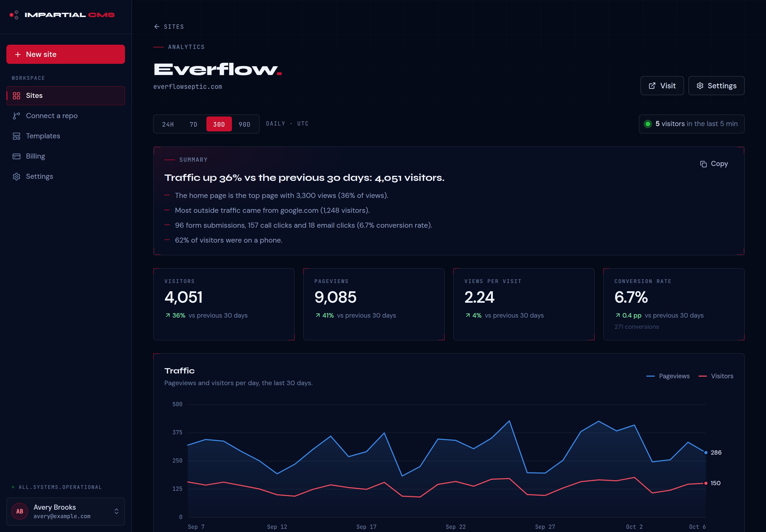This screenshot has height=532, width=766.
Task: Expand the account switcher chevron
Action: point(116,511)
